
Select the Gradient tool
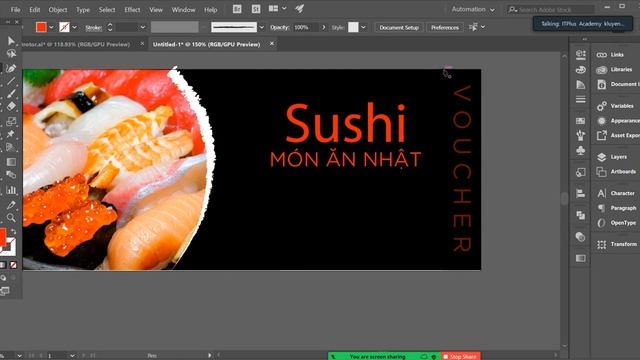tap(11, 162)
